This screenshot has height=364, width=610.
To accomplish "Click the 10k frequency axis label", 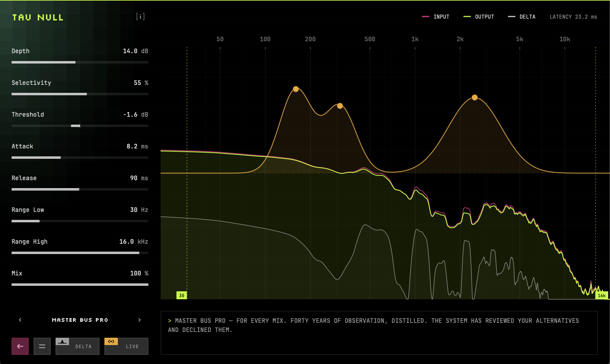I will pos(565,39).
